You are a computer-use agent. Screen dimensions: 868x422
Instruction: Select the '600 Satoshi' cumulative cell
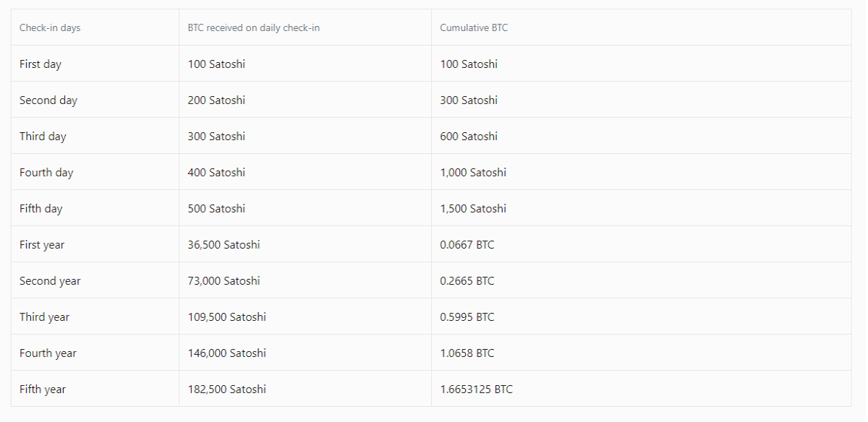469,136
